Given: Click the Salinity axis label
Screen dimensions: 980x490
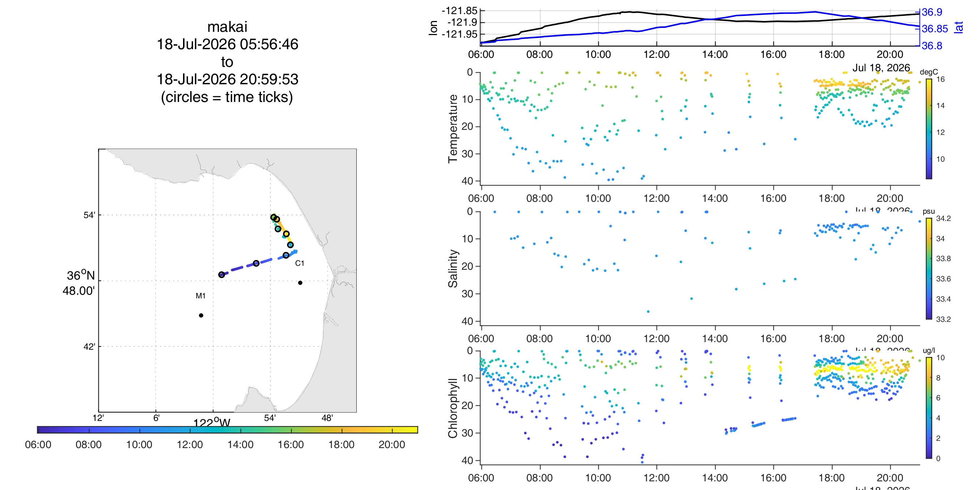Looking at the screenshot, I should 453,269.
